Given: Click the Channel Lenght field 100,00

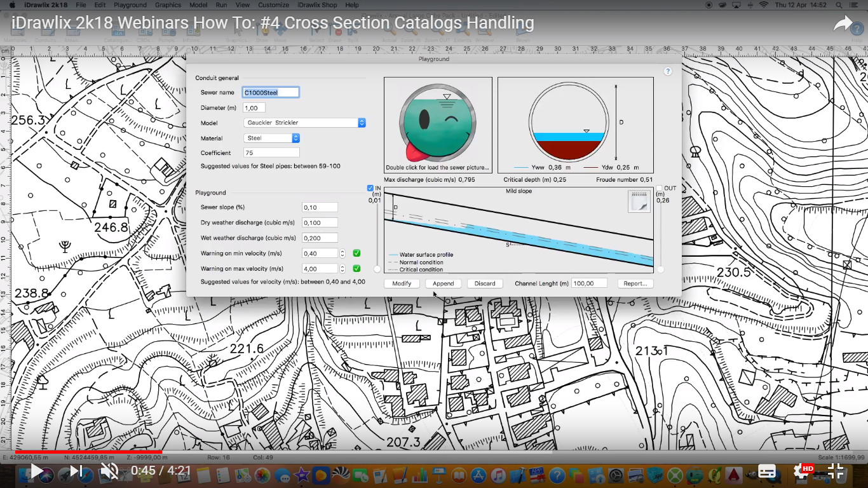Looking at the screenshot, I should (x=589, y=283).
